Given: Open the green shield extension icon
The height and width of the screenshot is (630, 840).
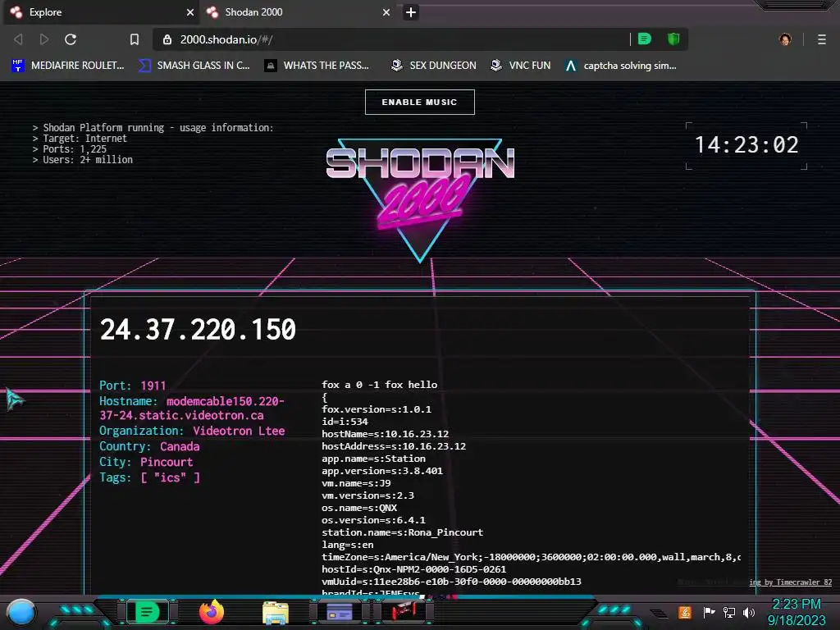Looking at the screenshot, I should [x=673, y=39].
